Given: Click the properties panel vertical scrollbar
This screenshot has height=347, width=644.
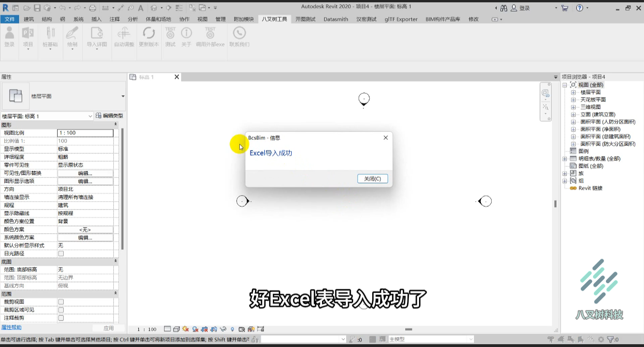Looking at the screenshot, I should (x=123, y=189).
